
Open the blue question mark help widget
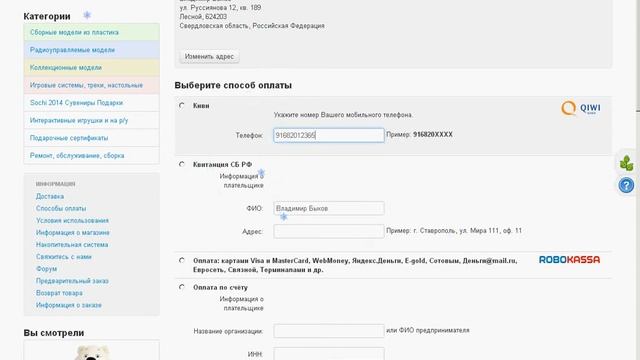626,185
